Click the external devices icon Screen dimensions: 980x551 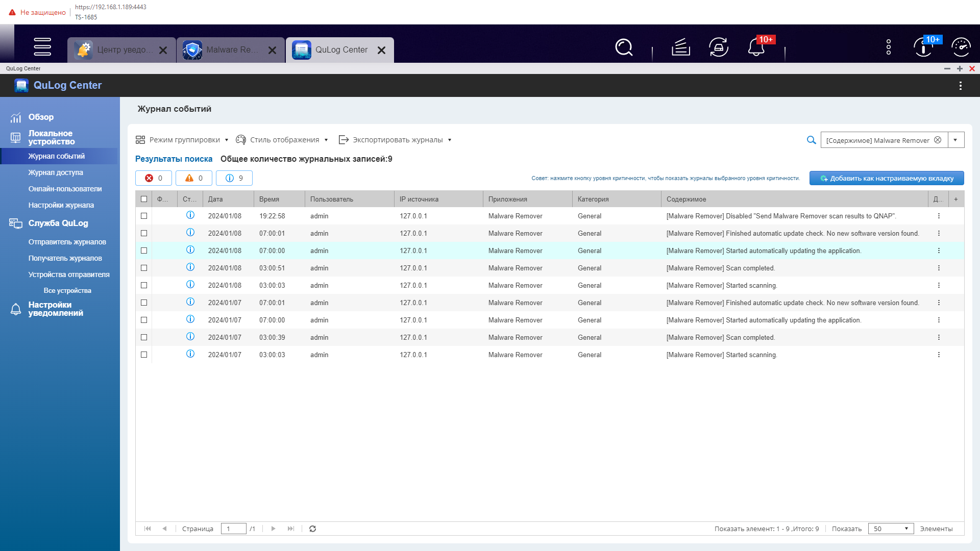[718, 47]
